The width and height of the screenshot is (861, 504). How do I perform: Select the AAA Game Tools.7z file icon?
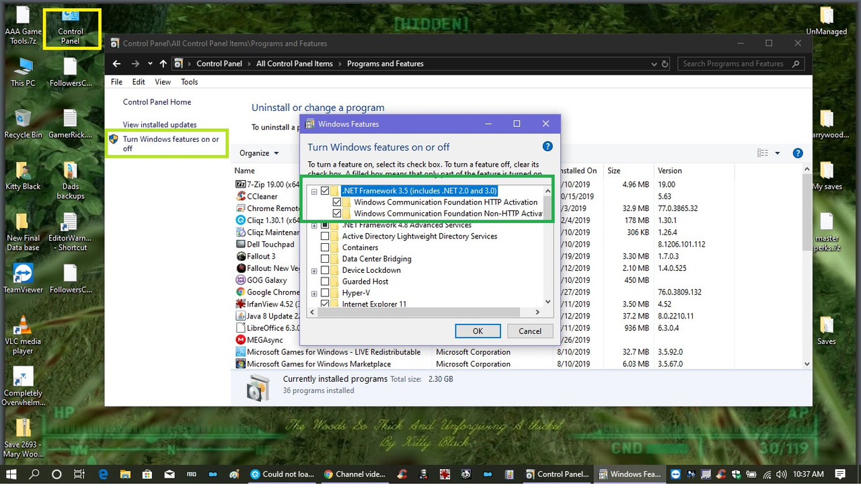pyautogui.click(x=23, y=26)
